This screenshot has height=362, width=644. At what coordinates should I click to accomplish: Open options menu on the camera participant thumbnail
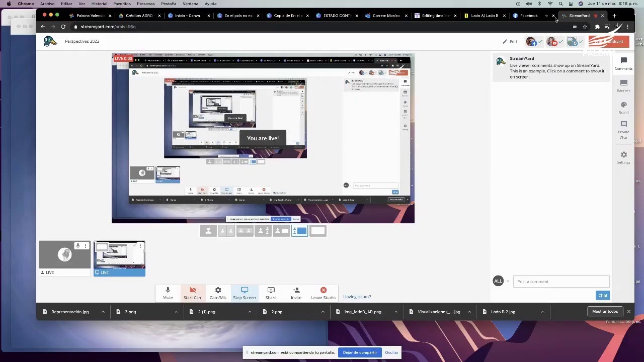86,246
